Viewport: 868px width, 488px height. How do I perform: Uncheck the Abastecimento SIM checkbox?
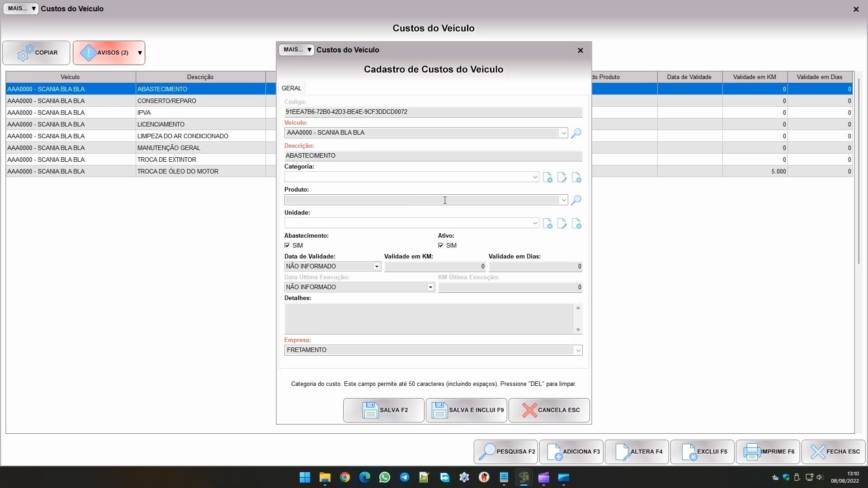[x=287, y=245]
